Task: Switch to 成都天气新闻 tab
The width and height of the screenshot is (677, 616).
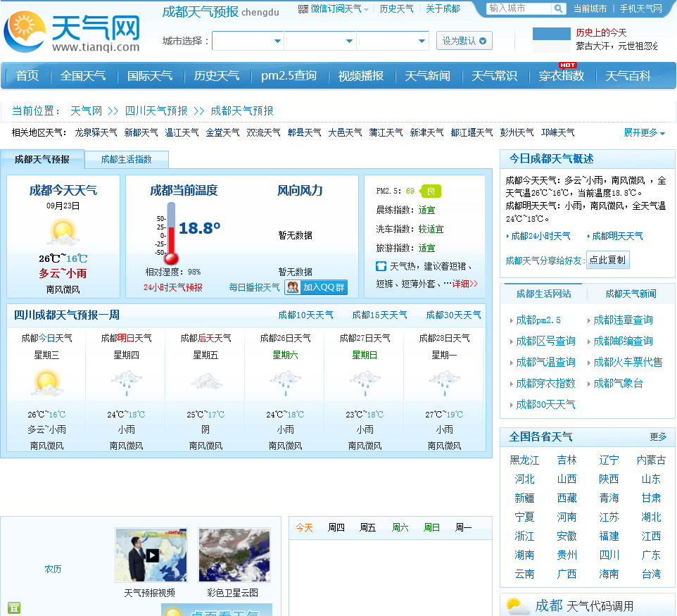Action: (x=631, y=294)
